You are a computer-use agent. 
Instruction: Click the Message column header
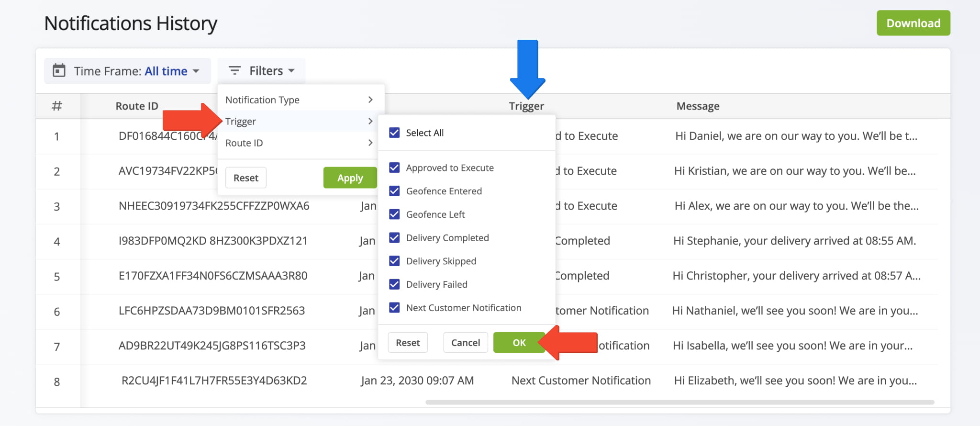tap(698, 106)
